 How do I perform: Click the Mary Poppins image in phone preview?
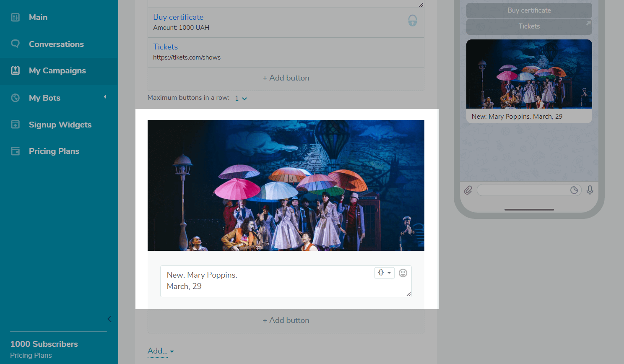coord(529,74)
